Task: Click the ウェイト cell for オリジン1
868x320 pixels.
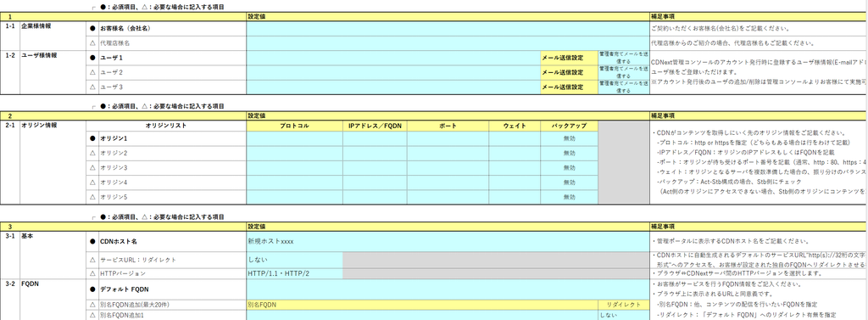Action: tap(515, 138)
